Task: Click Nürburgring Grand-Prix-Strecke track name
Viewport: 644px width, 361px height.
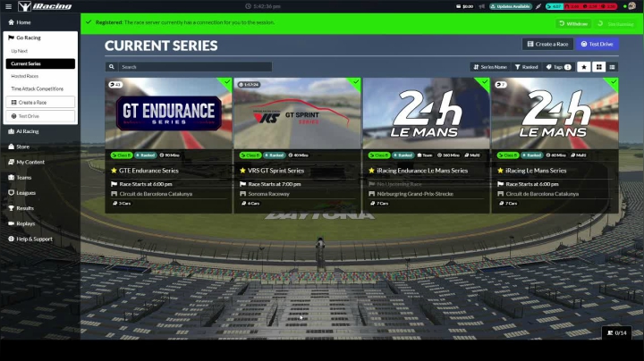Action: click(x=415, y=194)
